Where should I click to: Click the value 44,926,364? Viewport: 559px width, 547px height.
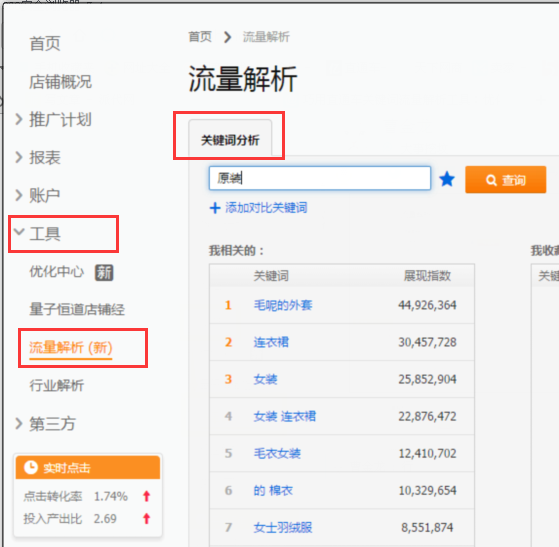[x=427, y=305]
